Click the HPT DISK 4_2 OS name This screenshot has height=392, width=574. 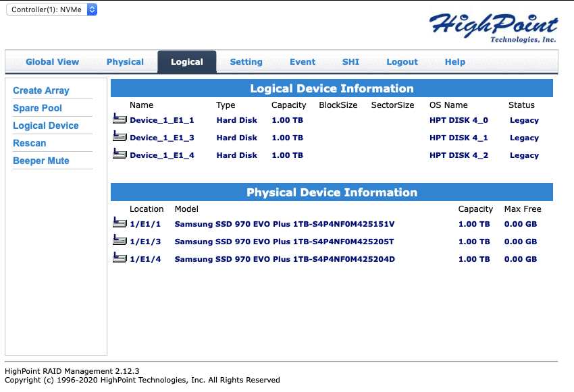pyautogui.click(x=459, y=155)
